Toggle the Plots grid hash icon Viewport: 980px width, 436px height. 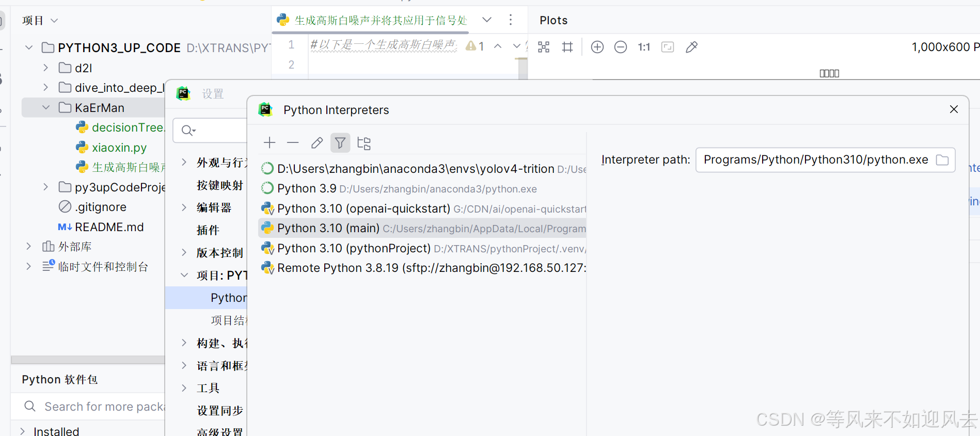[x=567, y=47]
